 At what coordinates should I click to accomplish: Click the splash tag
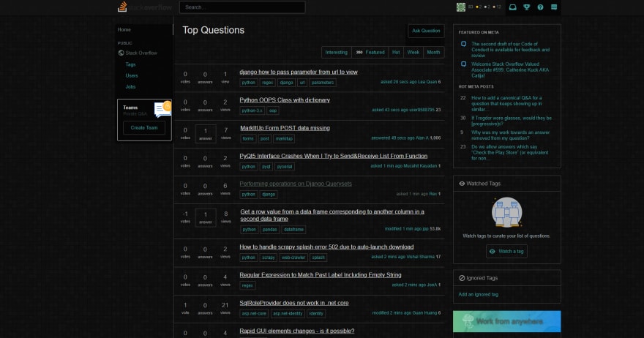point(318,258)
